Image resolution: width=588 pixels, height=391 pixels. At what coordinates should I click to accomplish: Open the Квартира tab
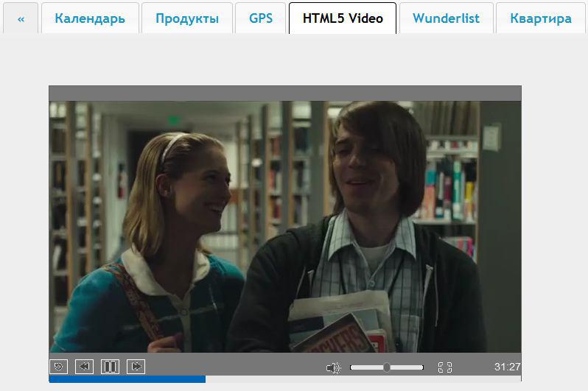[x=541, y=18]
